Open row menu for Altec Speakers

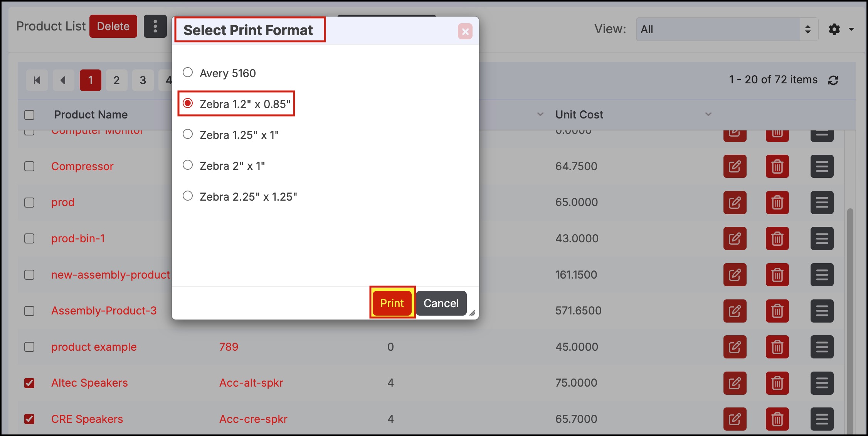pyautogui.click(x=822, y=383)
